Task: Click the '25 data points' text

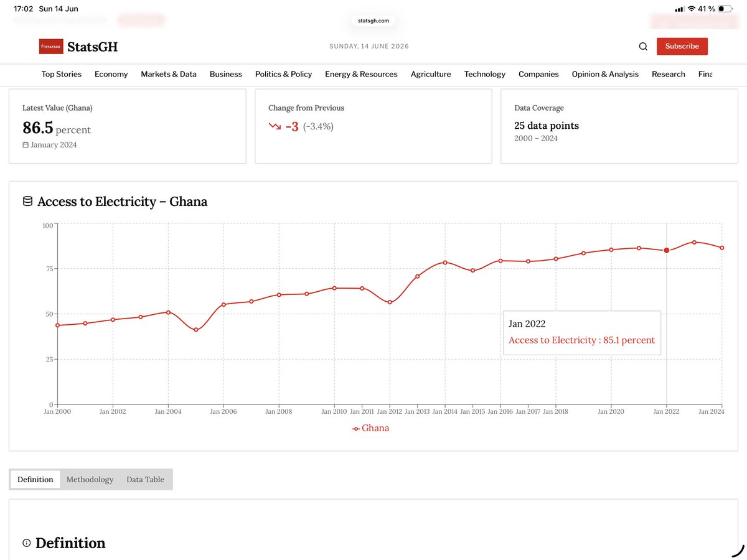Action: (547, 126)
